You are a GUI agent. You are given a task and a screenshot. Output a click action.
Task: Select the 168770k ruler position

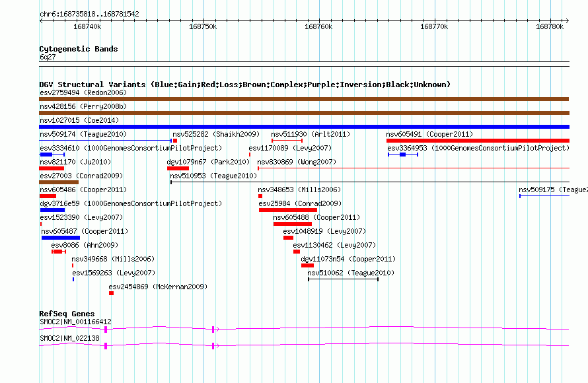click(x=434, y=26)
